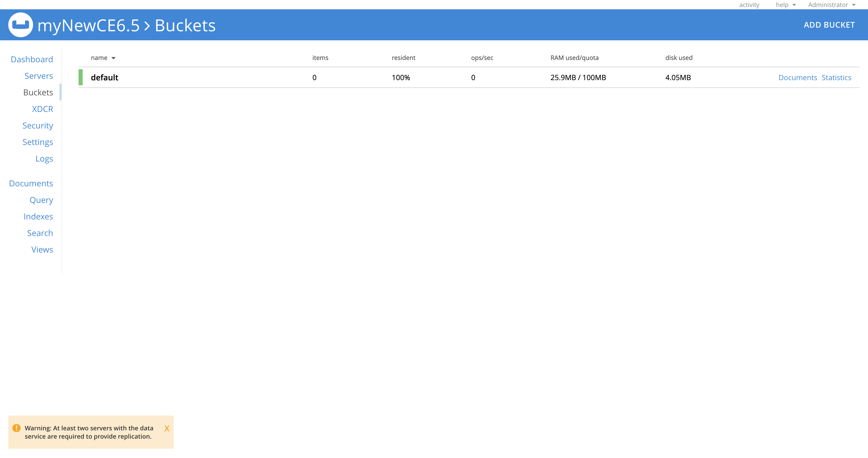This screenshot has width=868, height=458.
Task: Click ADD BUCKET button
Action: [x=830, y=24]
